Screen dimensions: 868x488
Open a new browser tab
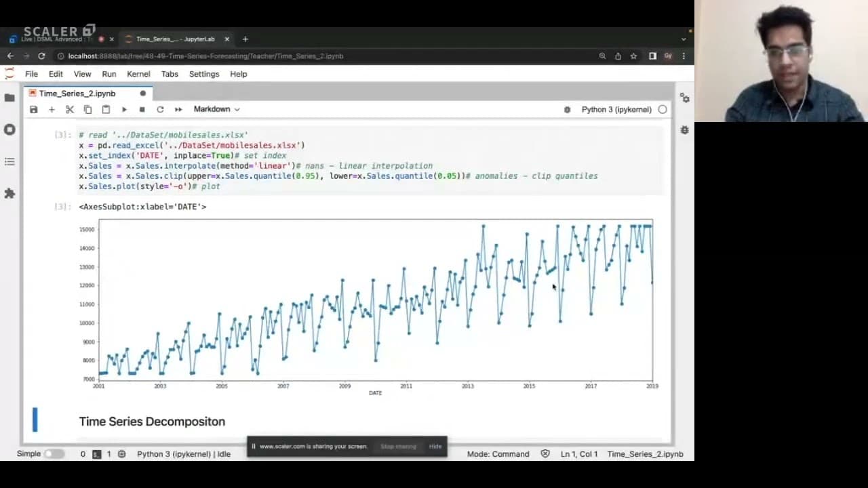point(245,39)
